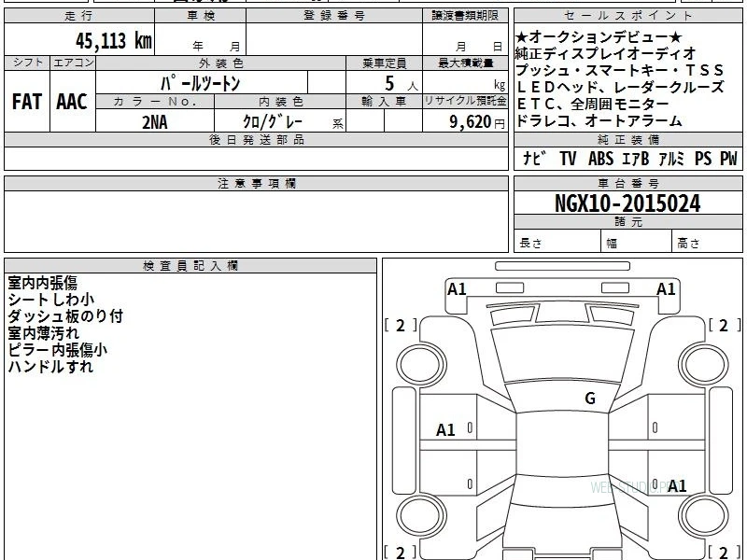This screenshot has height=560, width=747.
Task: Click the ドラレコ、オートアラーム line
Action: coord(599,120)
